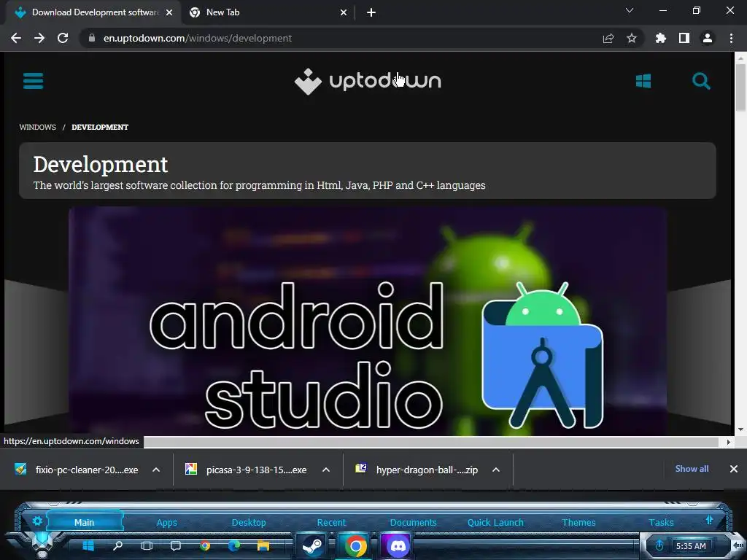Open the Chat icon on the taskbar

(176, 545)
